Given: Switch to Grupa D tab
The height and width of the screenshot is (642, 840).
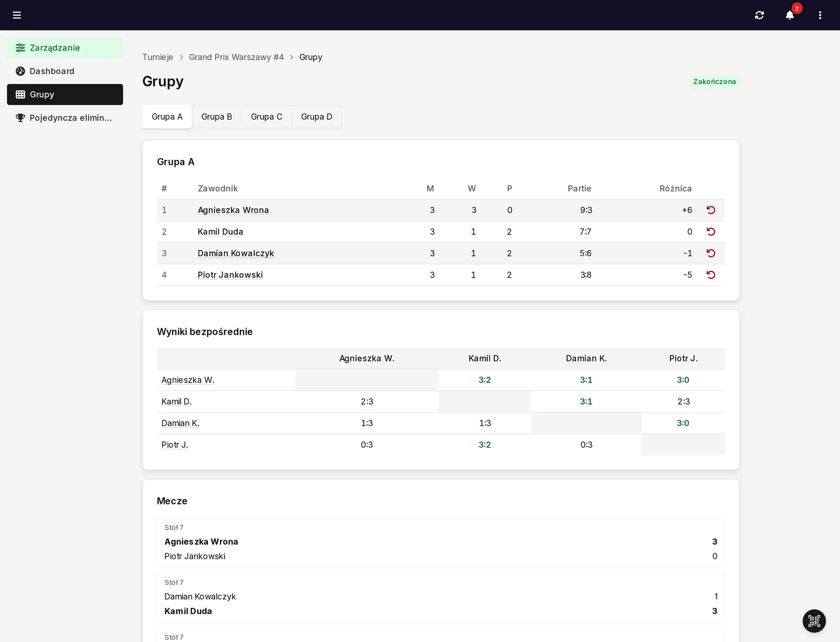Looking at the screenshot, I should coord(317,117).
